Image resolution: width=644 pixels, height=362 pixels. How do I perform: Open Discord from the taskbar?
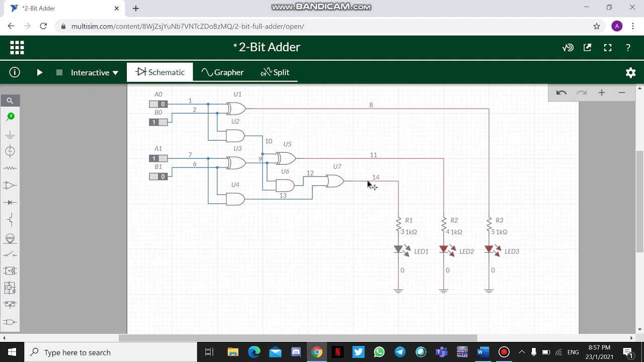296,352
